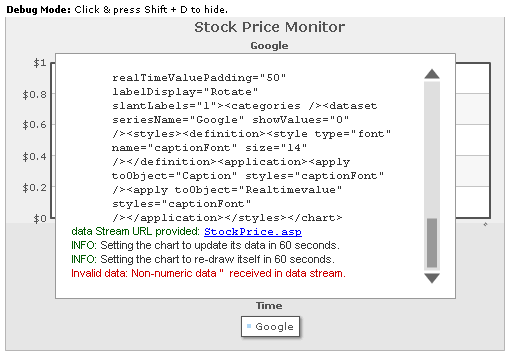The height and width of the screenshot is (362, 518).
Task: Click the $0.6 y-axis label
Action: (x=35, y=125)
